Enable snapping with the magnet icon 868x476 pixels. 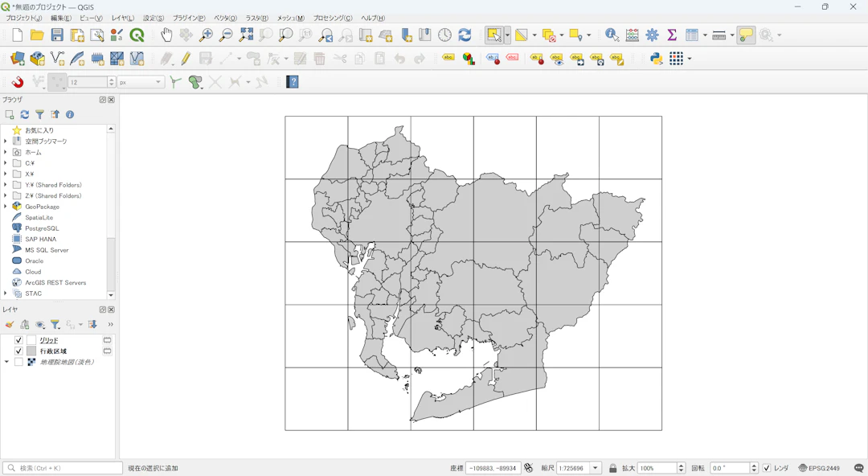[x=17, y=82]
